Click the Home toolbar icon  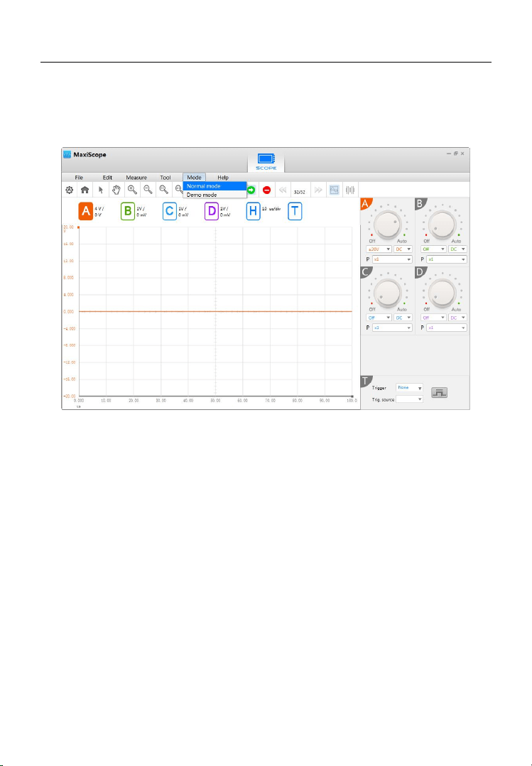[x=85, y=190]
